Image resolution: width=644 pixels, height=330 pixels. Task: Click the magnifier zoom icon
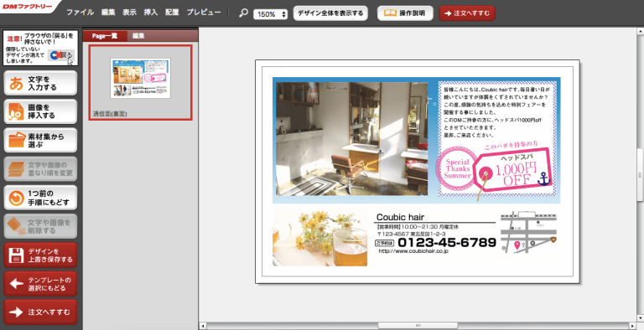click(x=243, y=13)
